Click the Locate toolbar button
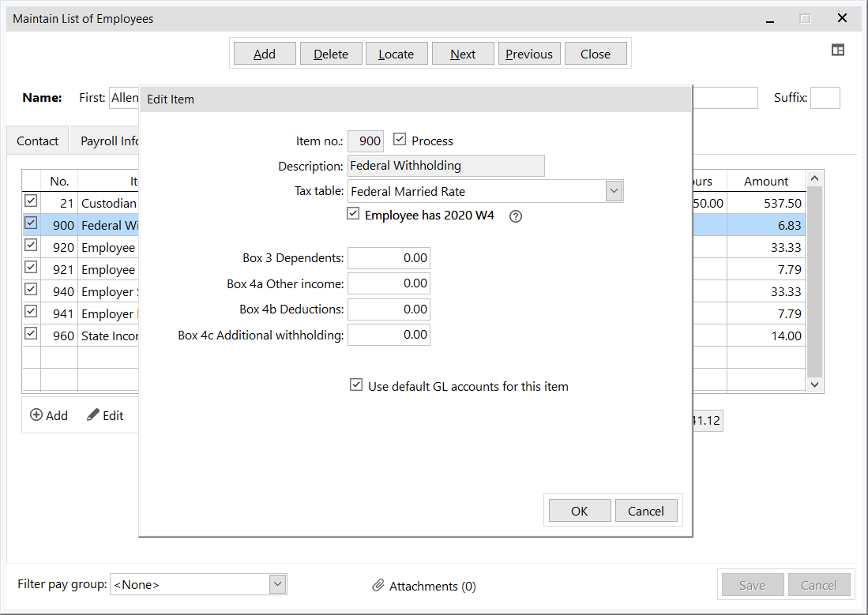The height and width of the screenshot is (615, 868). point(396,54)
